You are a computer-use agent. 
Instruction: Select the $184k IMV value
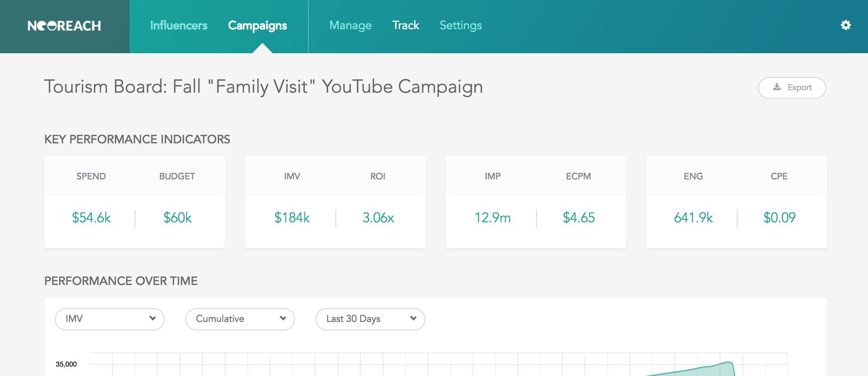[x=292, y=218]
